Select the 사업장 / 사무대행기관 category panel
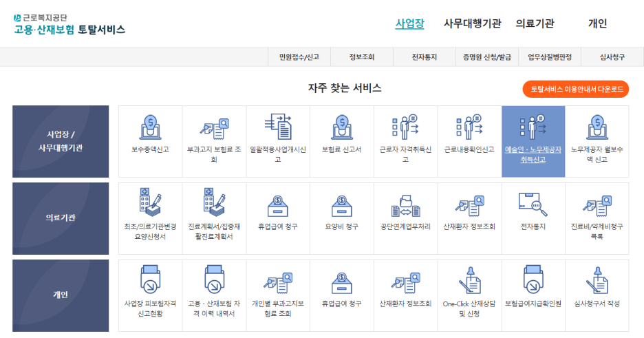 pos(61,141)
